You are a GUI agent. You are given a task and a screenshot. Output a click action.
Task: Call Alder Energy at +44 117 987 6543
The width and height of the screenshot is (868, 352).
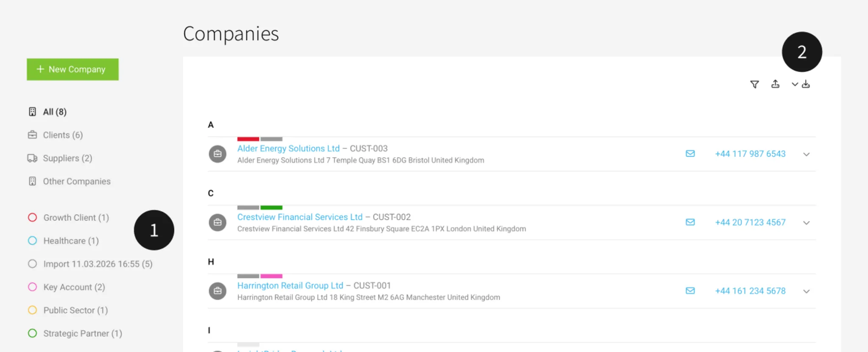tap(750, 154)
